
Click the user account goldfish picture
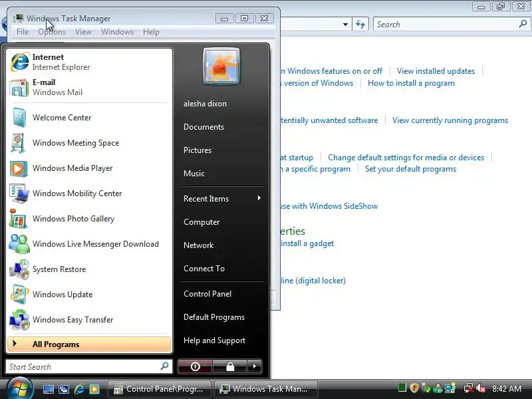[221, 66]
